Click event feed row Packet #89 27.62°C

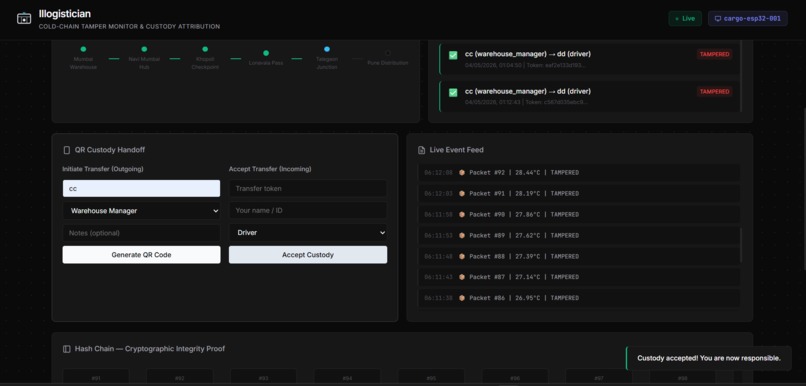tap(579, 235)
